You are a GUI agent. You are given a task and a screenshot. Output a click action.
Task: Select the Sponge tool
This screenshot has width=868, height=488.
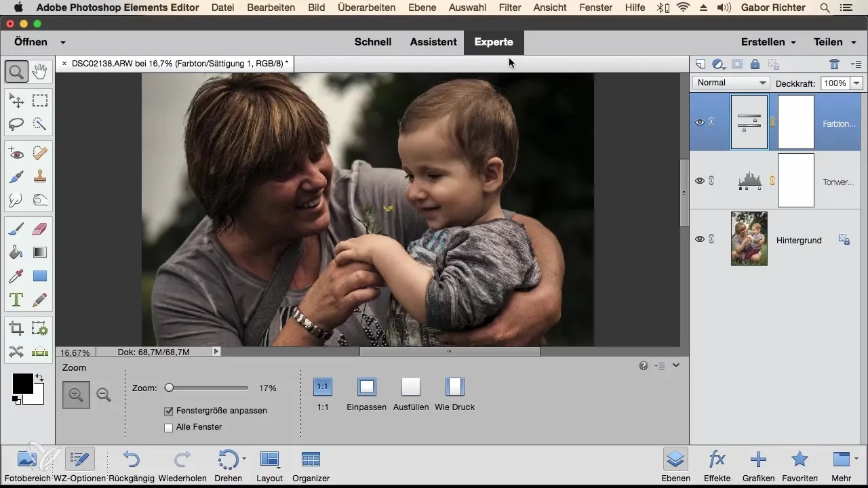(x=39, y=200)
